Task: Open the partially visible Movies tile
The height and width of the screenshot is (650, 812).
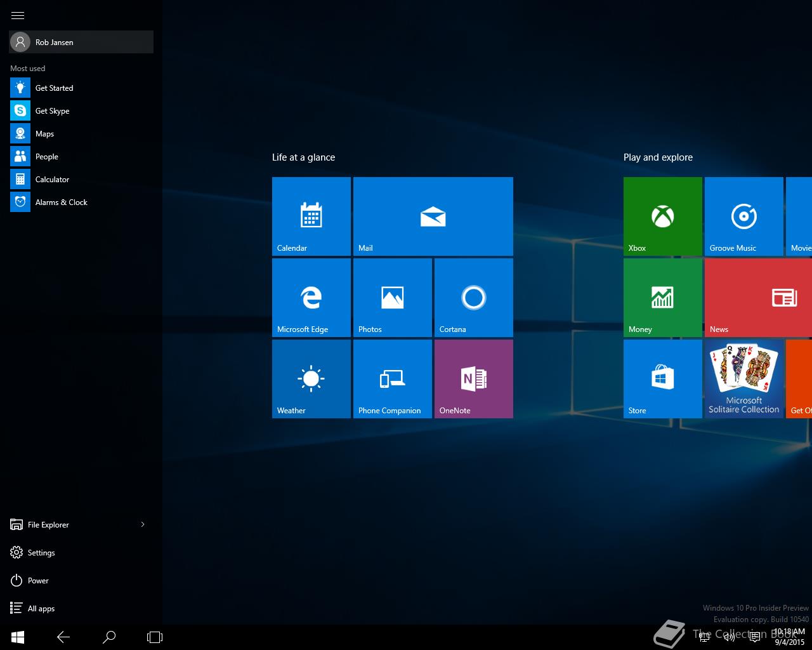Action: [x=799, y=216]
